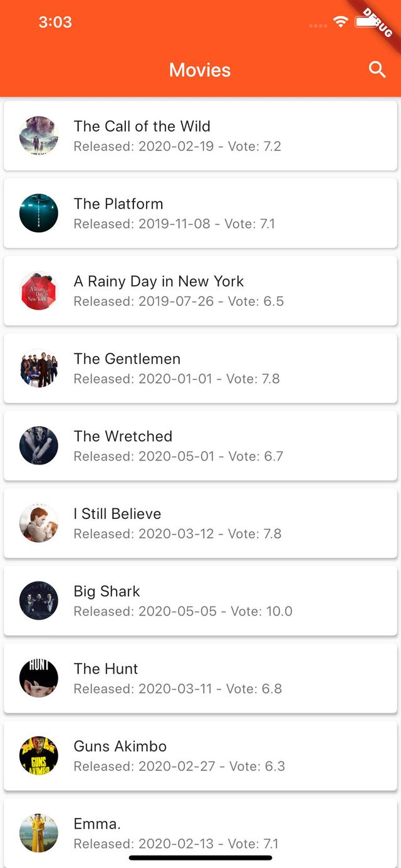401x868 pixels.
Task: Tap A Rainy Day in New York poster
Action: click(39, 291)
